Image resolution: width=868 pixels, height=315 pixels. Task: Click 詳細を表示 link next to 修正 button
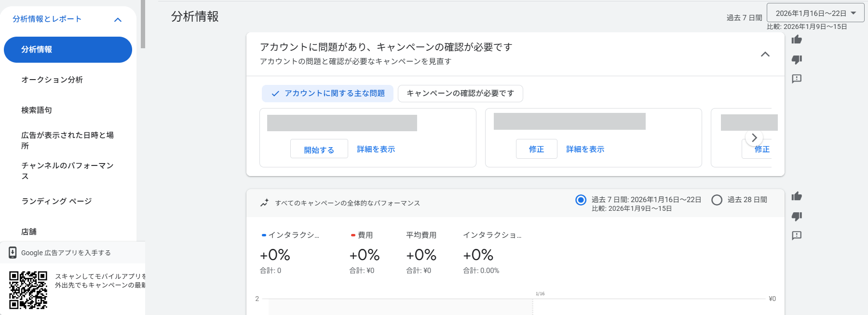click(585, 150)
